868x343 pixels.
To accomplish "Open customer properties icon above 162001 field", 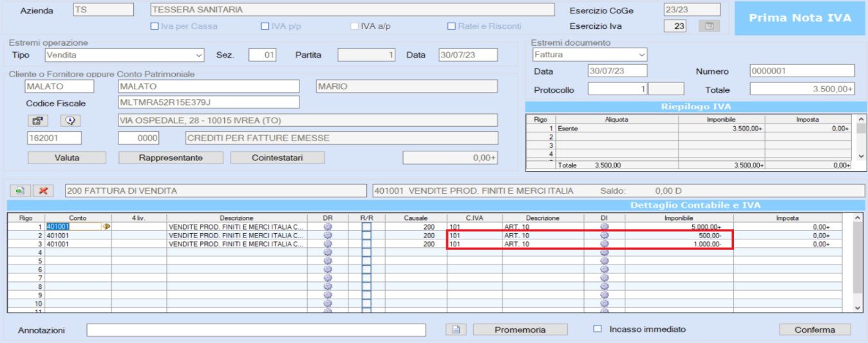I will (37, 120).
